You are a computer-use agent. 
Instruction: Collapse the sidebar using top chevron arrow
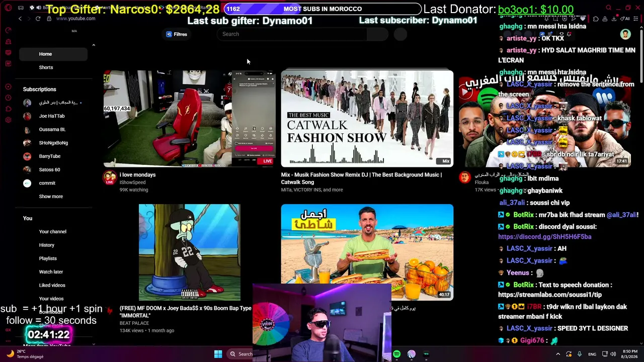tap(94, 45)
